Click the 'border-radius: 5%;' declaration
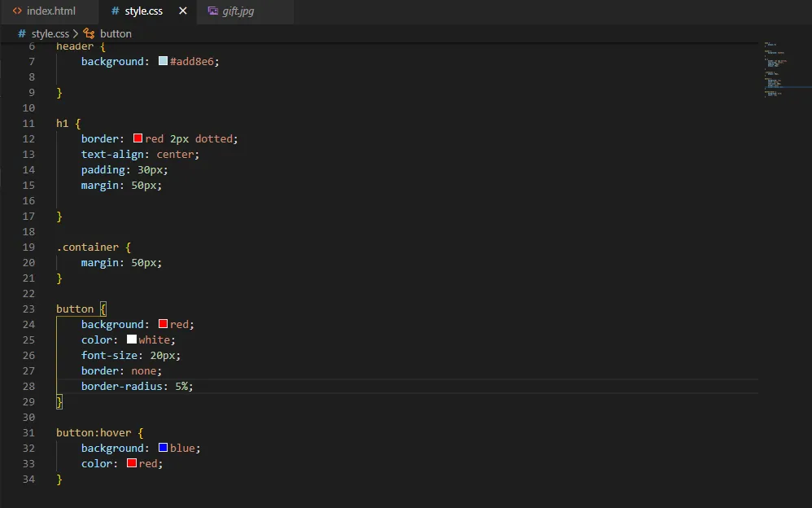812x508 pixels. 137,386
